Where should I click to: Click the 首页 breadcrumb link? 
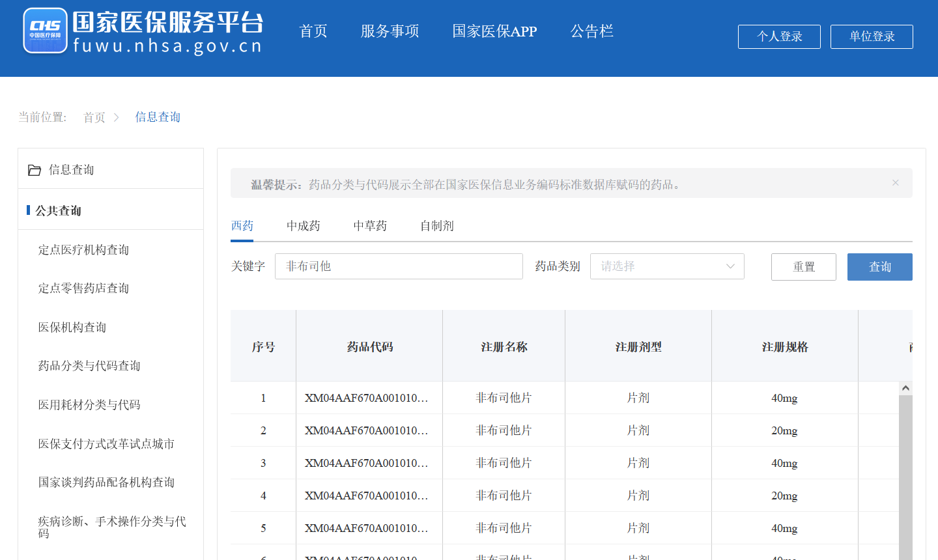pyautogui.click(x=94, y=117)
